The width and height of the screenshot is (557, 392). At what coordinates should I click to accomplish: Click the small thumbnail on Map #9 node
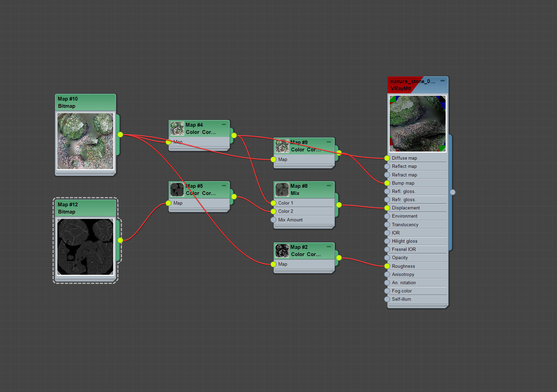point(282,146)
